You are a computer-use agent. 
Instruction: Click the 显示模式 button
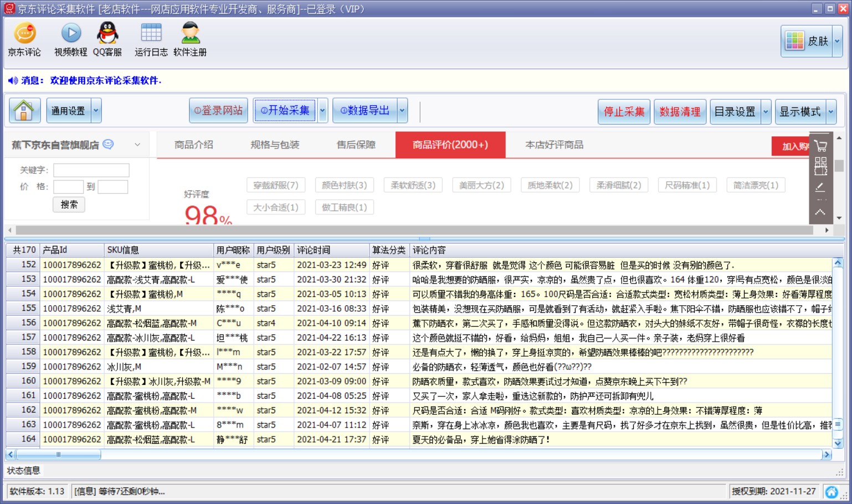pos(800,112)
